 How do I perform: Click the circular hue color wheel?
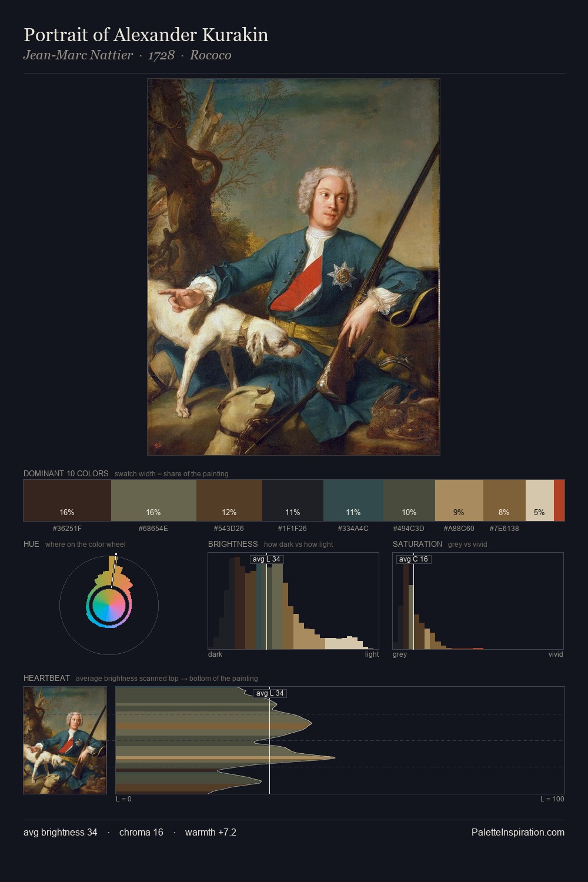109,605
